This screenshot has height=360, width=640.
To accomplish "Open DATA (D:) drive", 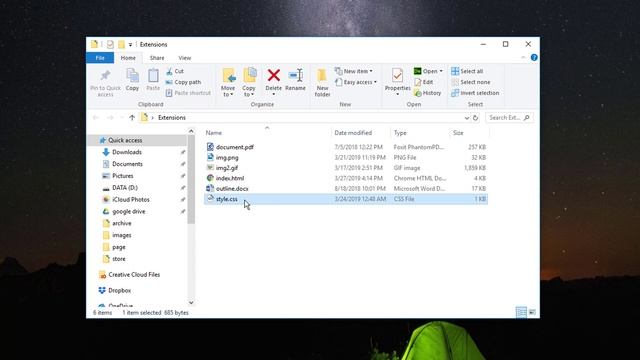I will (124, 188).
